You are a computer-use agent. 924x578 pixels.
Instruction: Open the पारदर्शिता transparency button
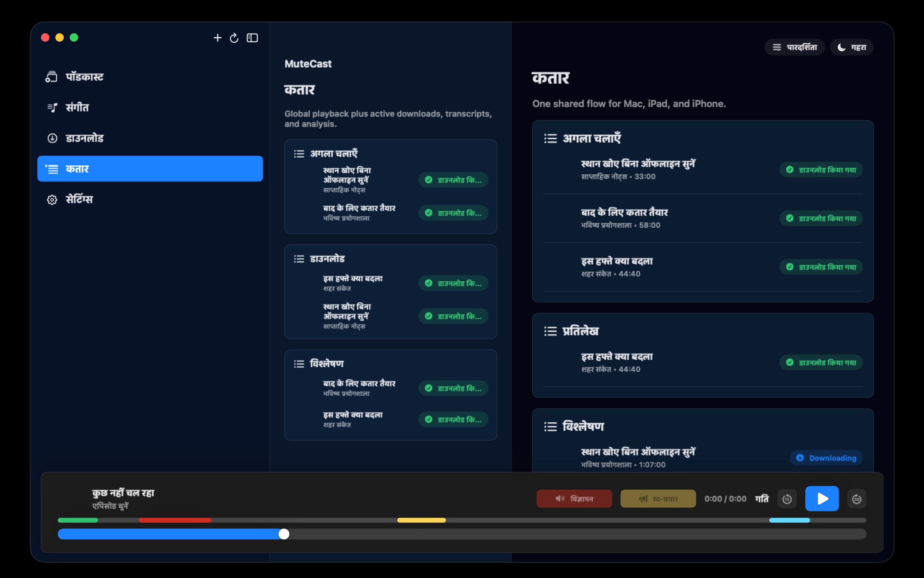coord(795,47)
